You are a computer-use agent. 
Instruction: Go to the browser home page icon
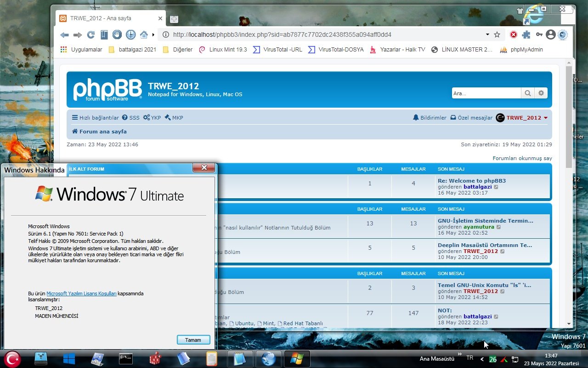click(144, 34)
